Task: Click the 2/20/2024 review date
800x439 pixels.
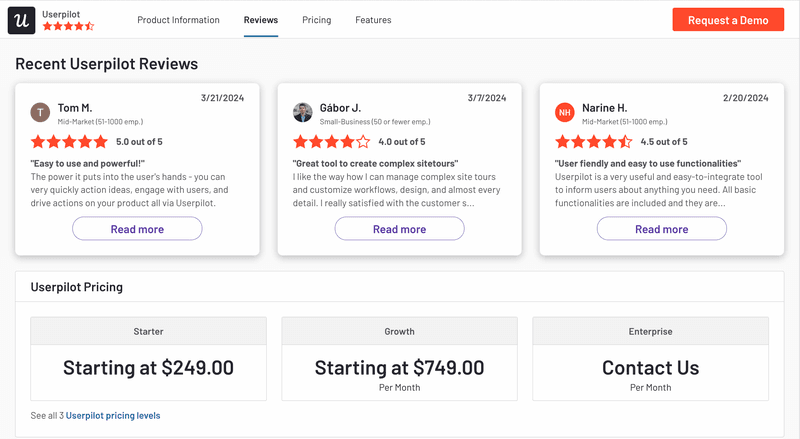Action: 745,98
